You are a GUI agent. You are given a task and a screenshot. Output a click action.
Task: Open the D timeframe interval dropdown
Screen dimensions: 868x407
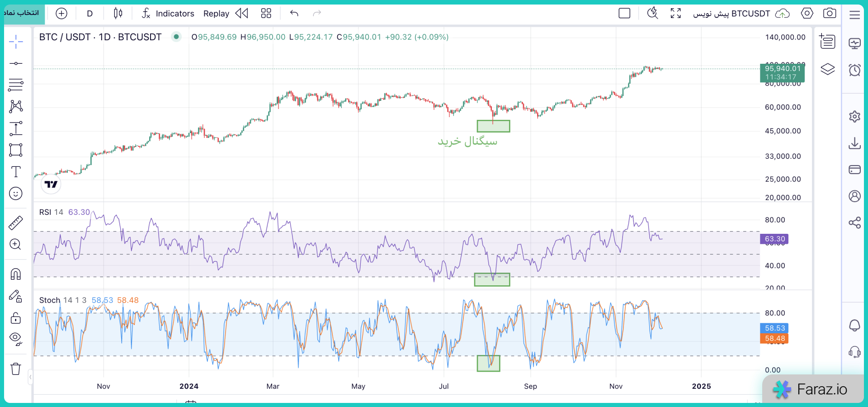[90, 14]
